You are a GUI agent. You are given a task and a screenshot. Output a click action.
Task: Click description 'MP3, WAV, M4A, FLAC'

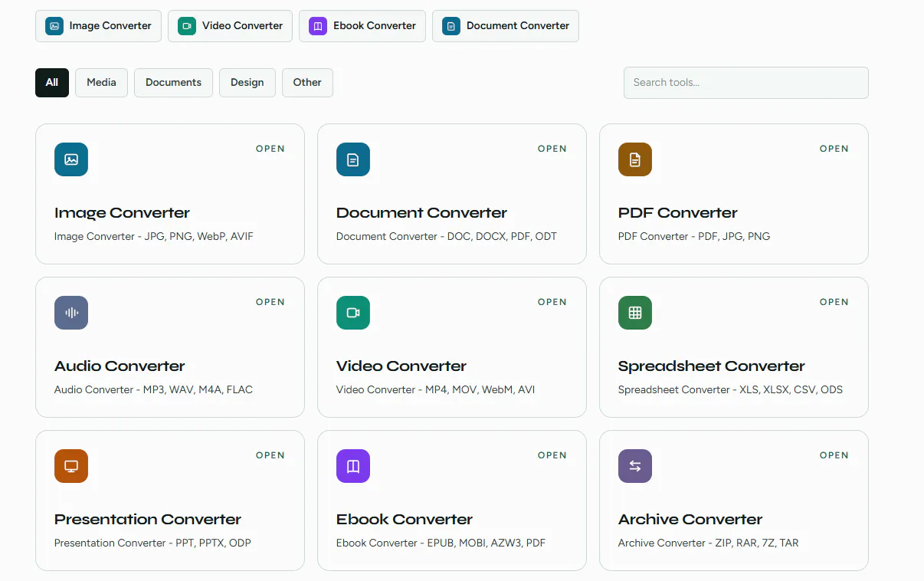(198, 389)
